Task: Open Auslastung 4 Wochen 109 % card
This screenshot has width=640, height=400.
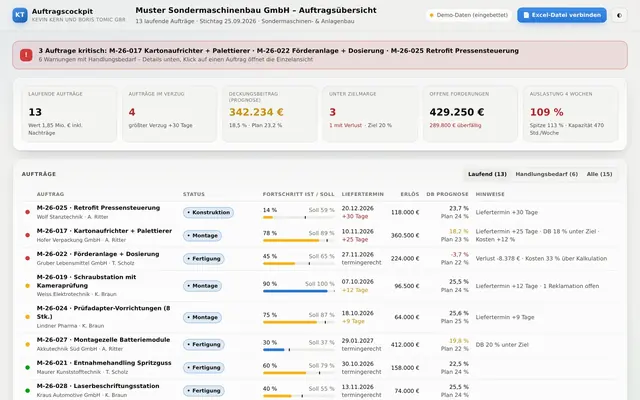Action: [571, 114]
